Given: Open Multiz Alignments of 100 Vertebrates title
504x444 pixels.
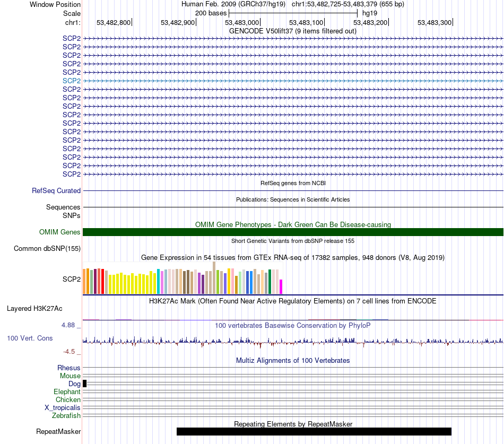Looking at the screenshot, I should 293,360.
